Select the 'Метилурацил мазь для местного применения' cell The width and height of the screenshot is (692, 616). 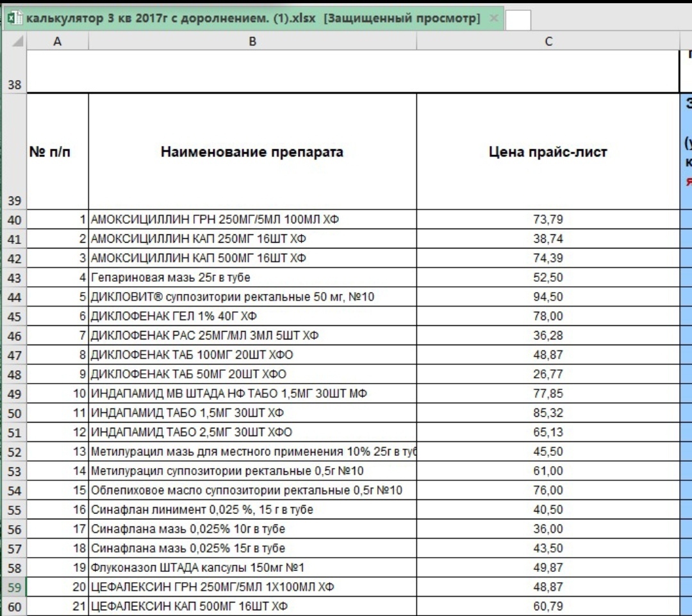[252, 451]
